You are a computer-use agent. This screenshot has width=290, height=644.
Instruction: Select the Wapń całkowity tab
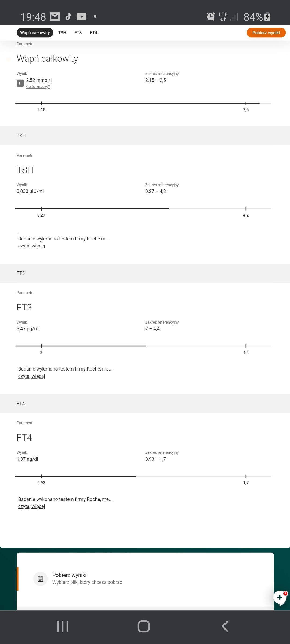(35, 33)
